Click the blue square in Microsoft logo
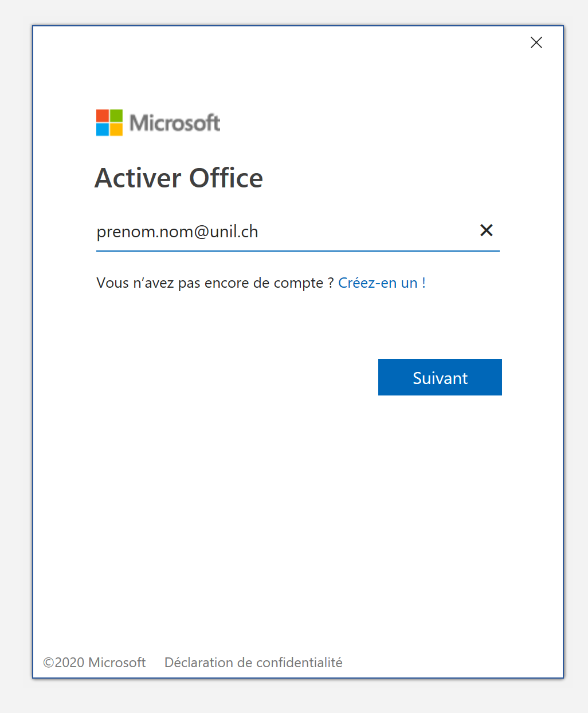The width and height of the screenshot is (588, 713). (103, 130)
